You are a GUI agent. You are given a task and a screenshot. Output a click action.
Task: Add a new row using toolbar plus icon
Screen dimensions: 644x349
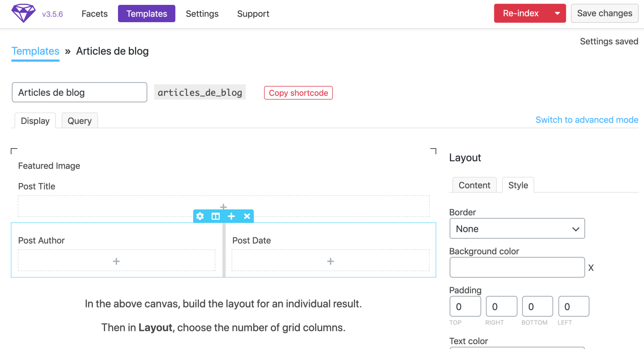(231, 216)
